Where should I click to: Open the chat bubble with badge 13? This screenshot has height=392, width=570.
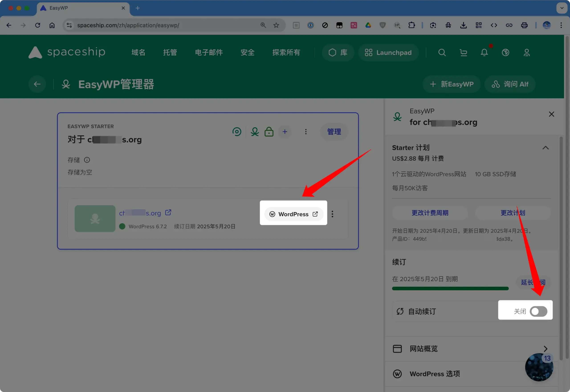(x=539, y=367)
